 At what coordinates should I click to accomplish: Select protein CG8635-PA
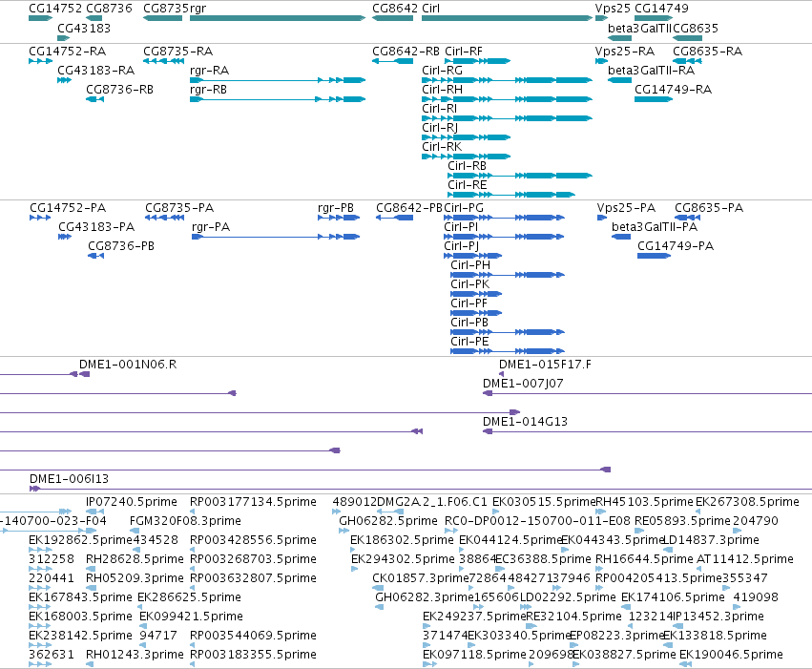708,208
